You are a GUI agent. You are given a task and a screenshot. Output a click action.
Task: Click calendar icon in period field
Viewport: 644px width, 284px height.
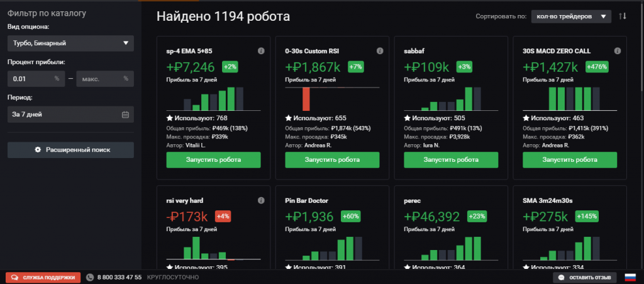coord(126,115)
